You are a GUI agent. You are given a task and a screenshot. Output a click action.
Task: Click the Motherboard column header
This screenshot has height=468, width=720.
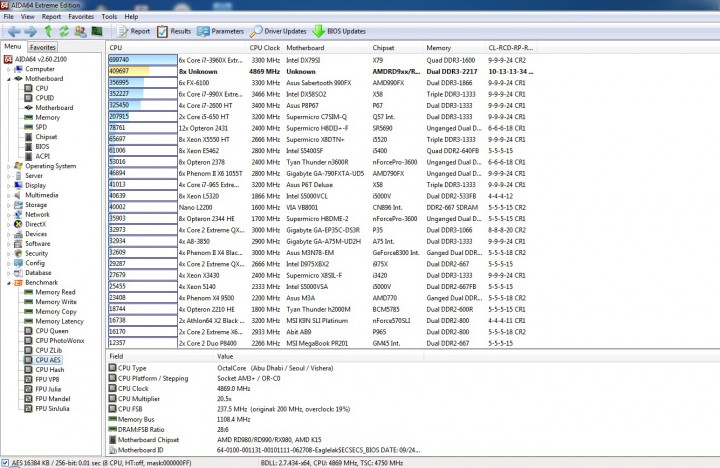tap(326, 48)
